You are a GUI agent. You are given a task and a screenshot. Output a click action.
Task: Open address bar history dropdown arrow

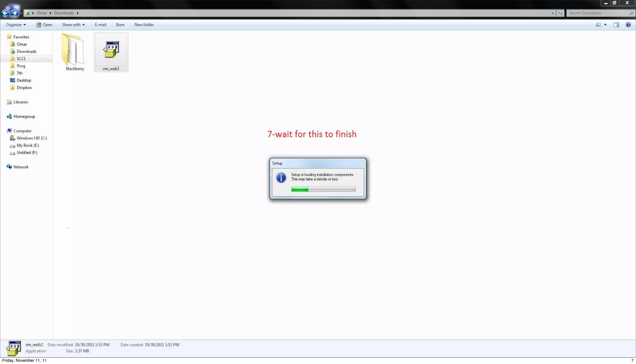pyautogui.click(x=552, y=13)
